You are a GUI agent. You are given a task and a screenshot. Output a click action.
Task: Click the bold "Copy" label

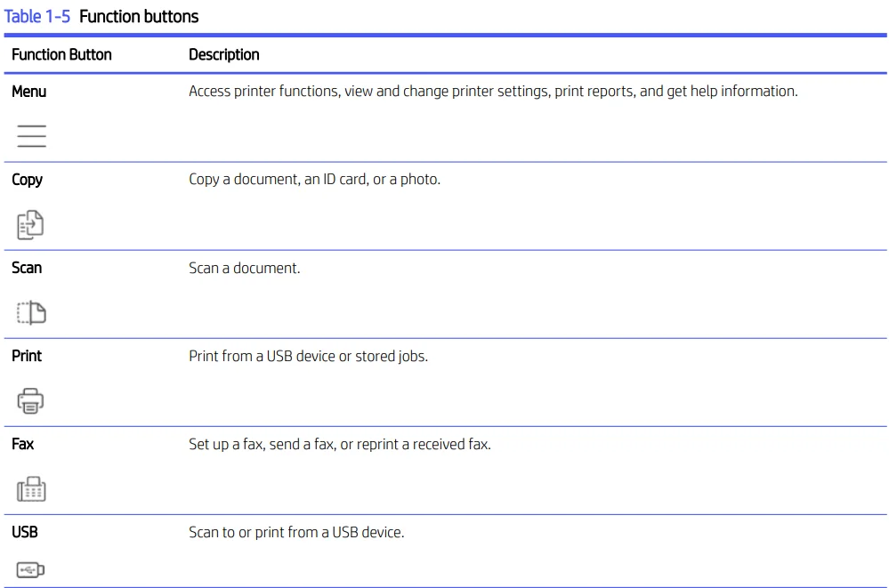tap(27, 179)
